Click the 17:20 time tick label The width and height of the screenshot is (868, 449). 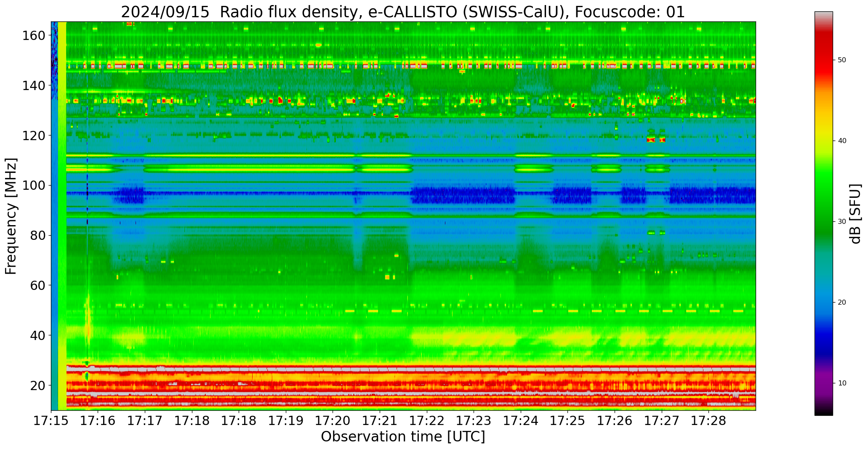click(x=333, y=421)
